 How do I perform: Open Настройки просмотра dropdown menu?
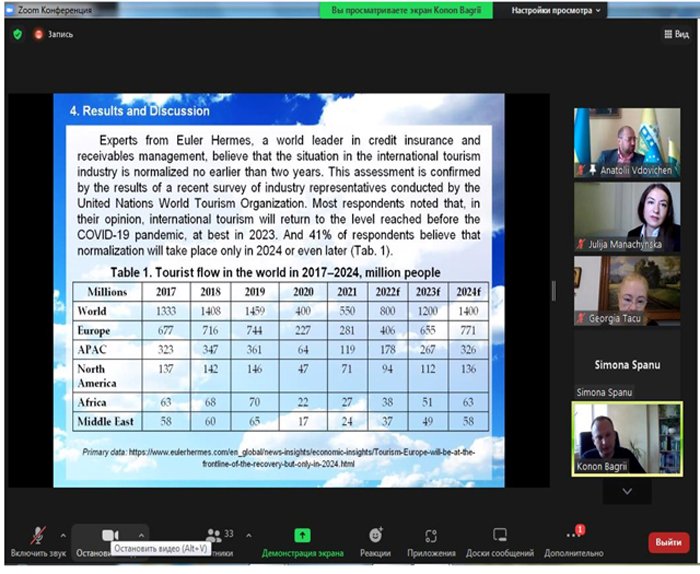tap(555, 10)
